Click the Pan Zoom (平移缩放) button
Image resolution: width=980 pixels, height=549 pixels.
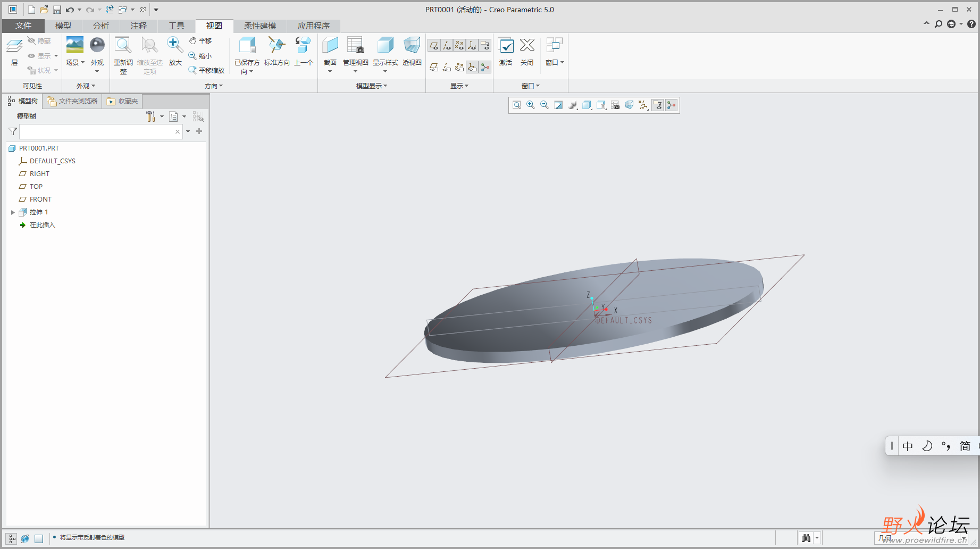(206, 70)
